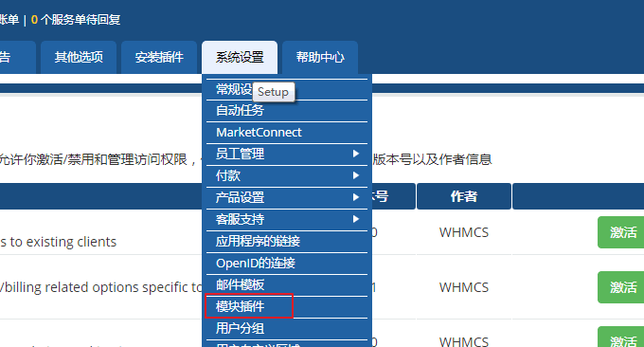Image resolution: width=644 pixels, height=347 pixels.
Task: Click 激活 button in the existing clients row
Action: coord(622,232)
